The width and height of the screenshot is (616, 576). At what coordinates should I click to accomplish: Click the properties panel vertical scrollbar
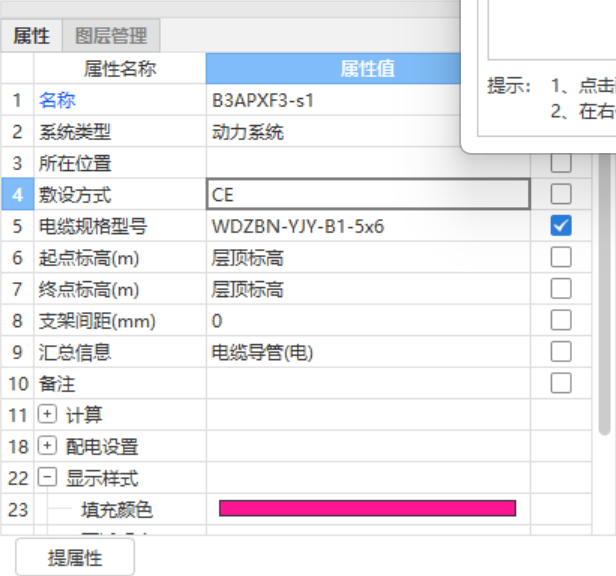605,300
